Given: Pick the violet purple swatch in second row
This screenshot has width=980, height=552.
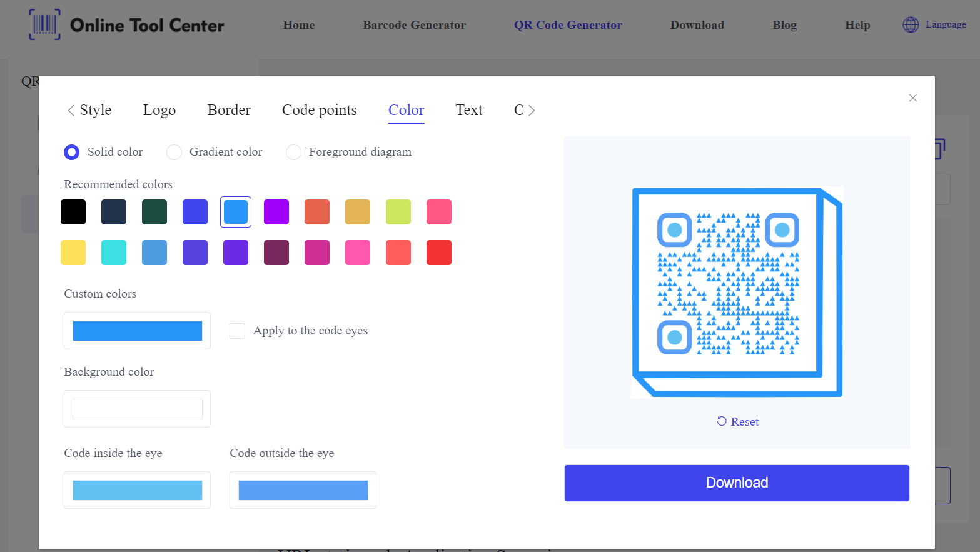Looking at the screenshot, I should pos(236,253).
